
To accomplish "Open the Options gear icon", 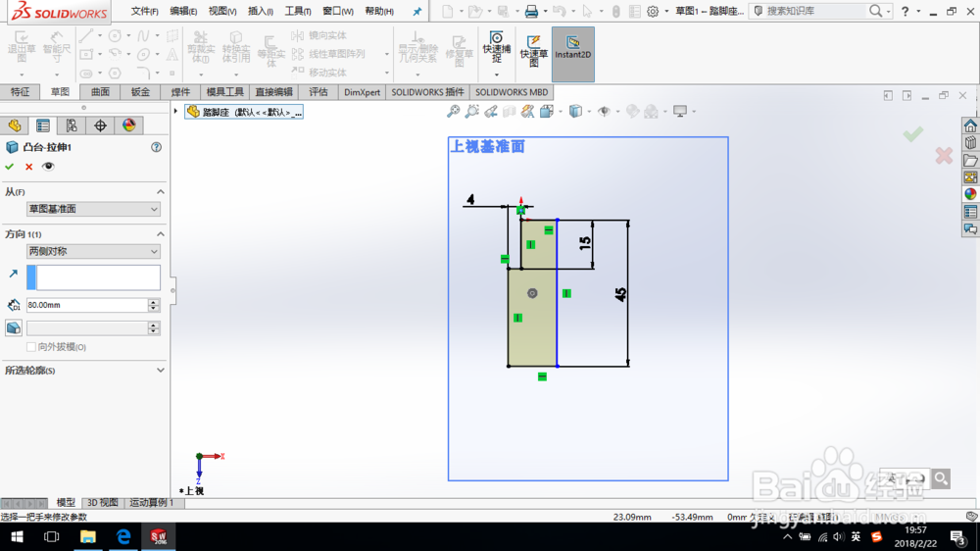I will coord(653,11).
